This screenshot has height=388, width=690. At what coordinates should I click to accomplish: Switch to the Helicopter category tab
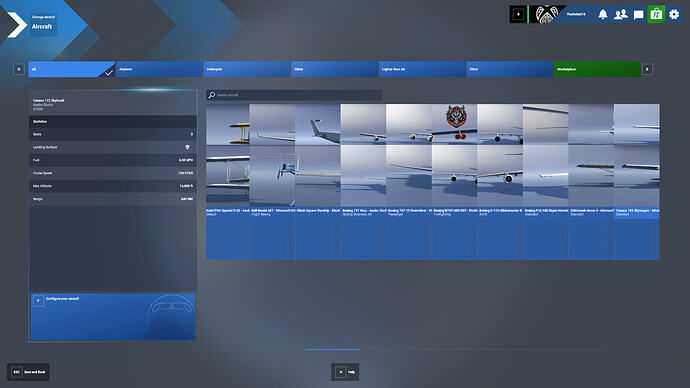(247, 70)
